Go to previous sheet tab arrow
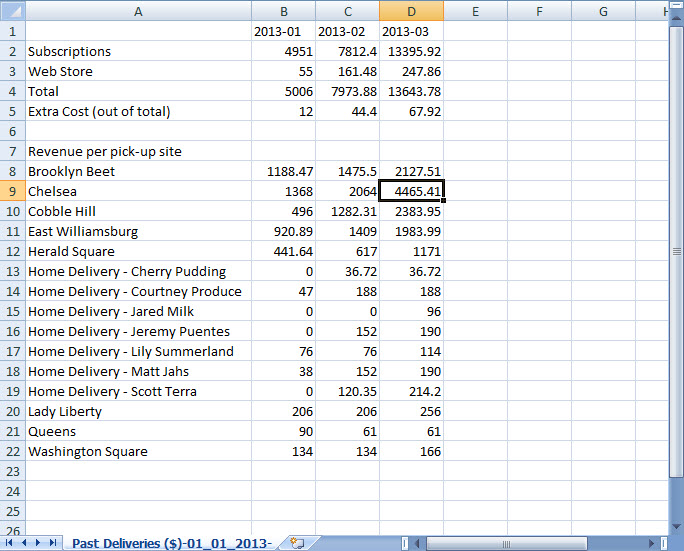 tap(24, 543)
